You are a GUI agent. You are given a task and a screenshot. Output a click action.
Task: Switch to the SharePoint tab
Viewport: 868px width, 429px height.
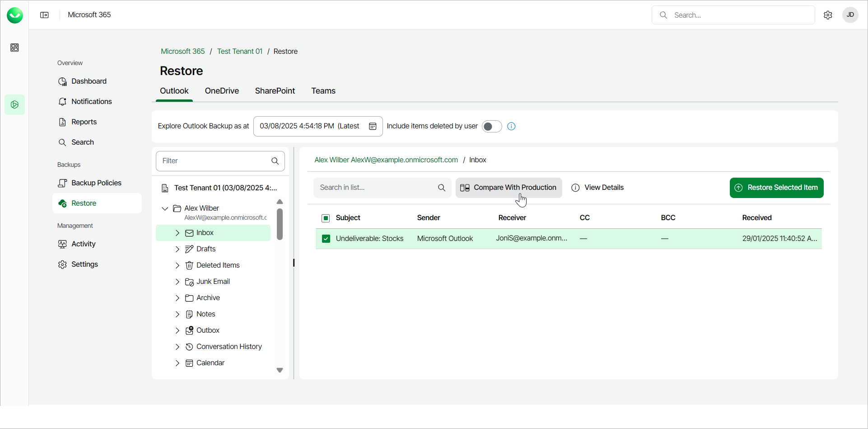pos(275,91)
